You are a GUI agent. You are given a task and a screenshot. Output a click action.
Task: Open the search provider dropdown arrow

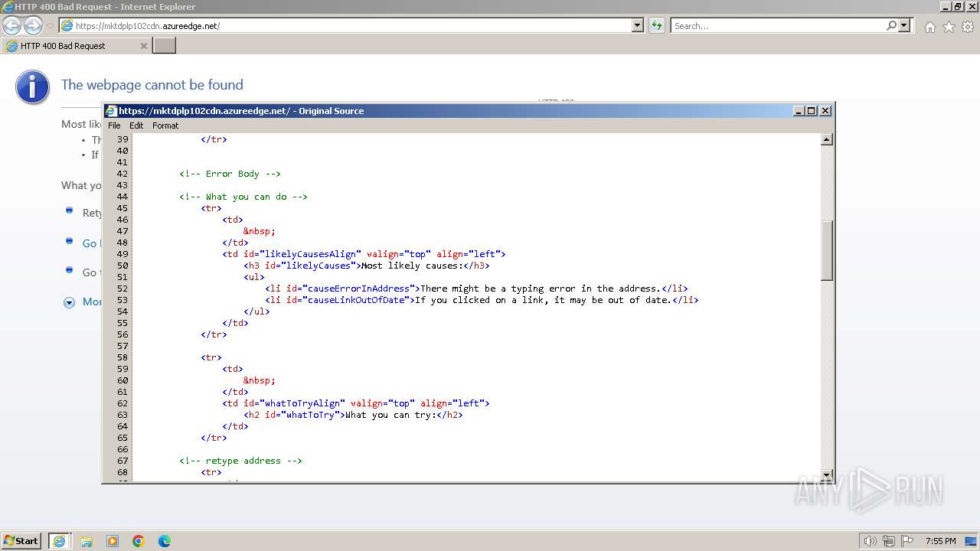[x=904, y=26]
